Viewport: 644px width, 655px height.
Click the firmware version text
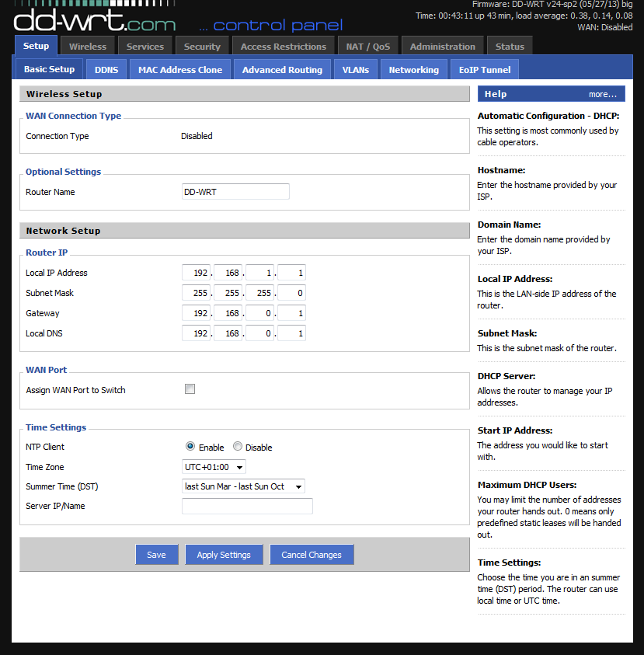click(552, 4)
